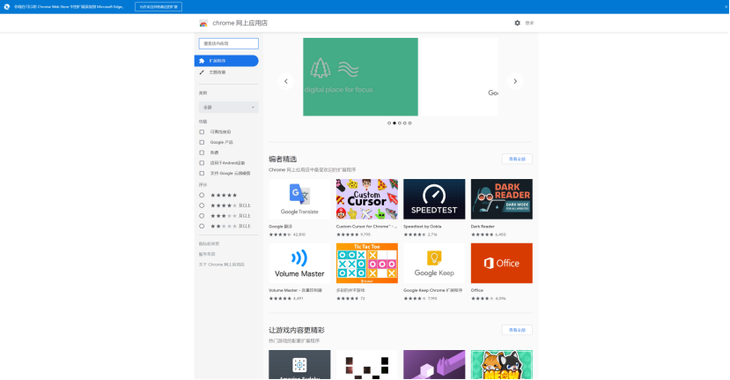This screenshot has height=380, width=730.
Task: Open the first footer link in the sidebar
Action: tap(209, 244)
